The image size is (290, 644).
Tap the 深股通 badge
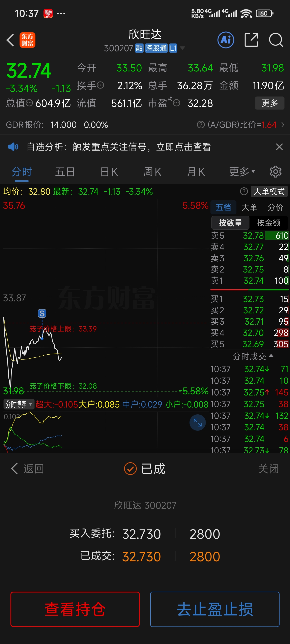tap(156, 48)
